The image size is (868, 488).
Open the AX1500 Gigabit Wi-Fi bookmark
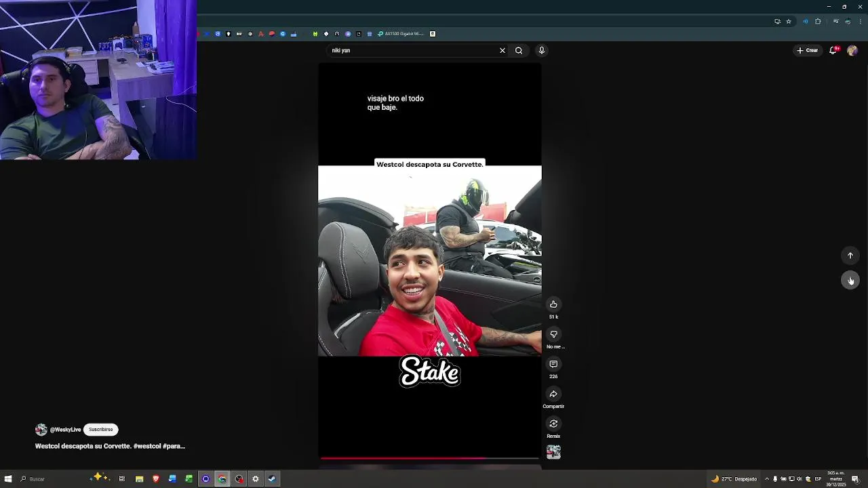coord(401,34)
